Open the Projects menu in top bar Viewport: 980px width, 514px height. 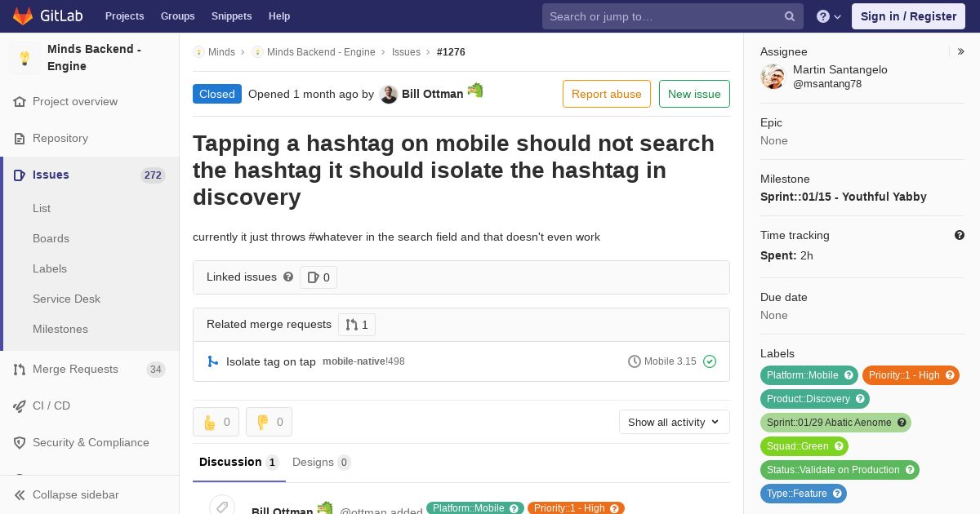pos(124,16)
